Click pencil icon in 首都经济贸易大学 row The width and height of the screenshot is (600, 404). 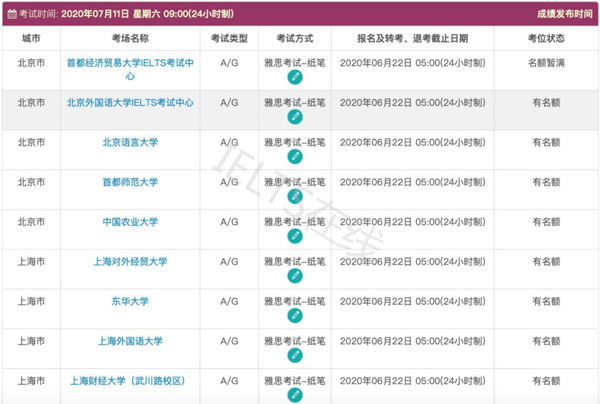click(295, 77)
